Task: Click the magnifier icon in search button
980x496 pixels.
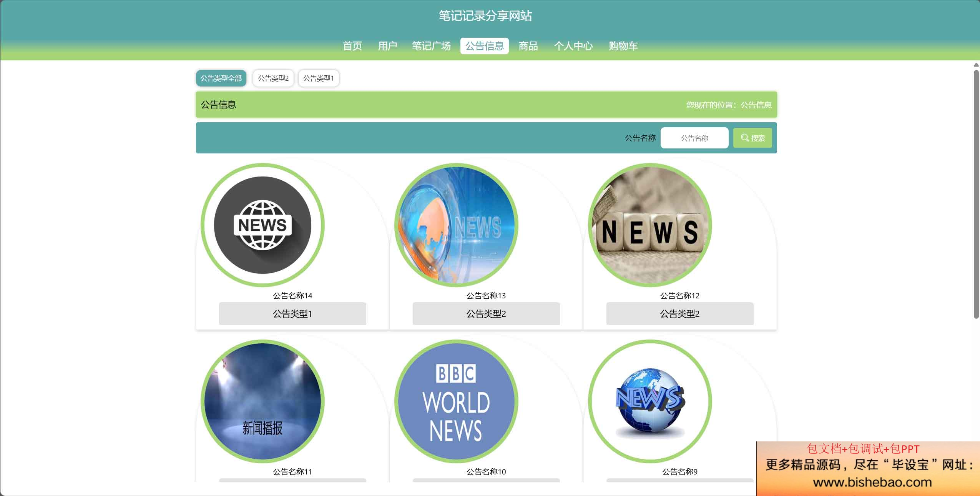Action: [x=745, y=138]
